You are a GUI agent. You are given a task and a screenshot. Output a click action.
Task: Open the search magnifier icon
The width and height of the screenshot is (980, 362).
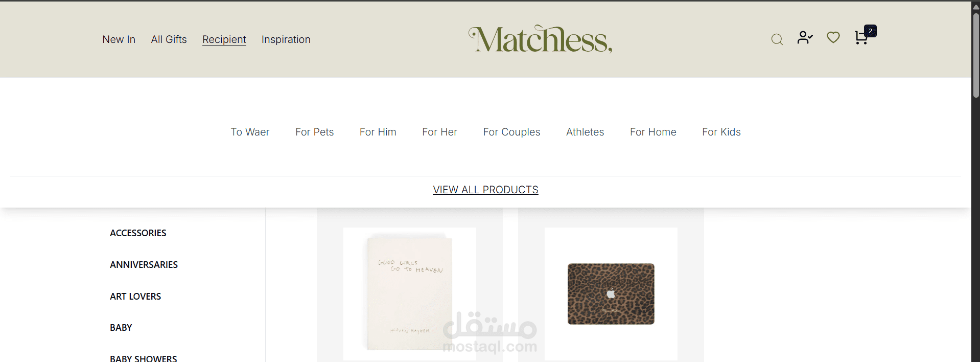[777, 39]
